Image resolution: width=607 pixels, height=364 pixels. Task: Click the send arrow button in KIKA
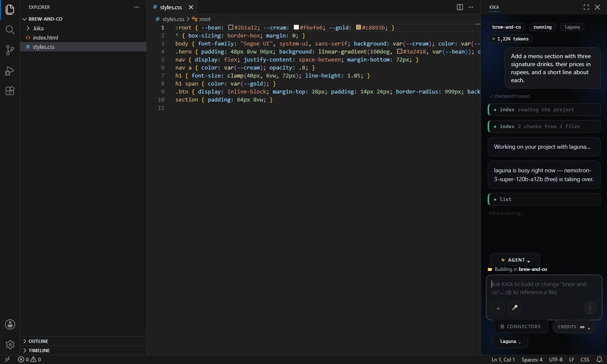click(x=590, y=308)
